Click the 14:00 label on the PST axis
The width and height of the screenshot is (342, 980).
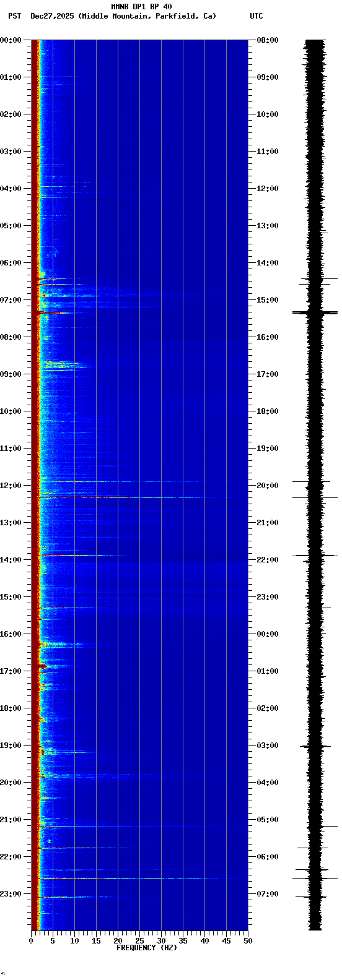11,560
